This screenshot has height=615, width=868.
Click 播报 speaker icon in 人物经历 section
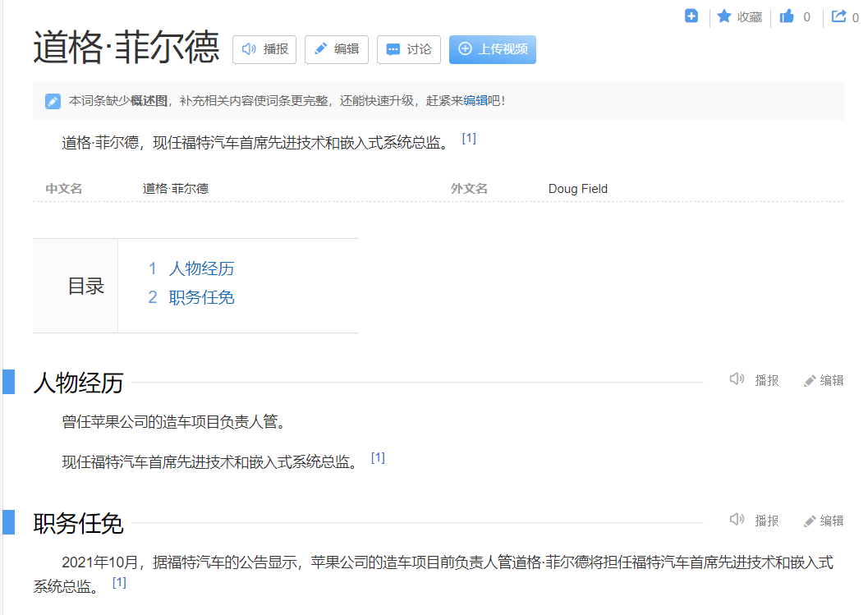pos(737,379)
